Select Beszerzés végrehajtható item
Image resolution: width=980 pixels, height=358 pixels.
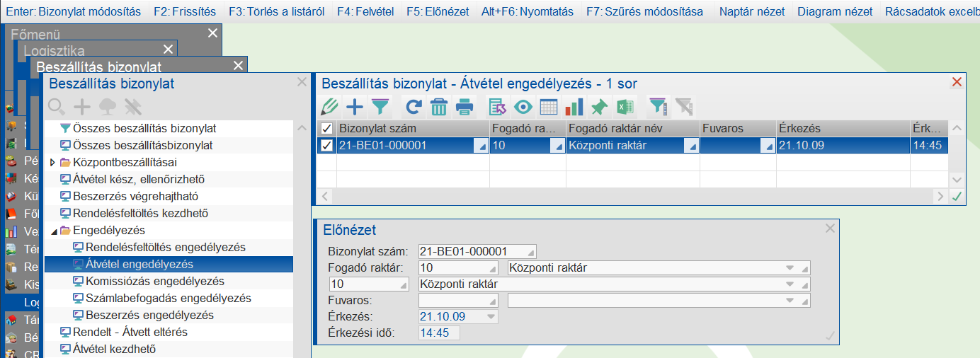tap(135, 197)
